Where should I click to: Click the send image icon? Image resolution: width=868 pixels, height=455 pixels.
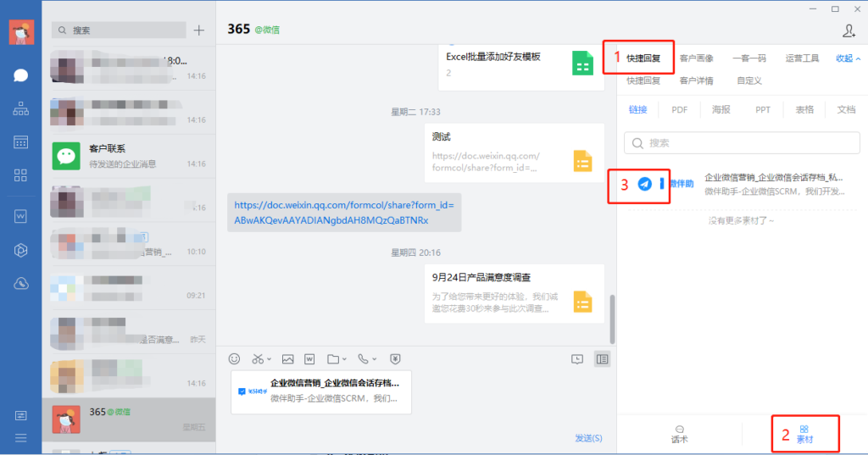[x=288, y=359]
